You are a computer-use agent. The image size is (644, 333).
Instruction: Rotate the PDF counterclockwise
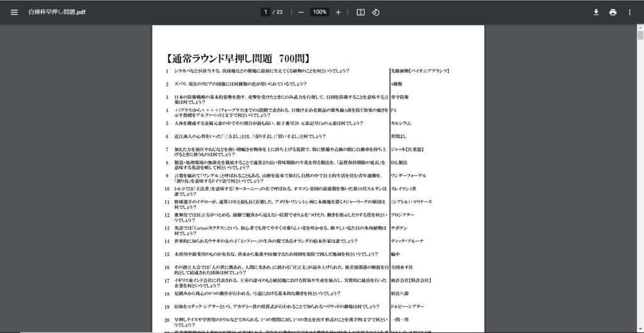point(375,13)
